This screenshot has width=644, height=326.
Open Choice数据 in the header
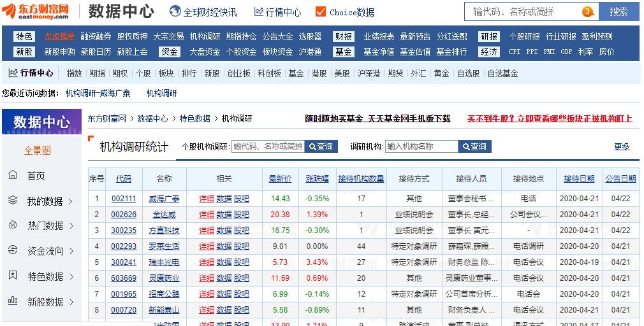click(x=352, y=12)
